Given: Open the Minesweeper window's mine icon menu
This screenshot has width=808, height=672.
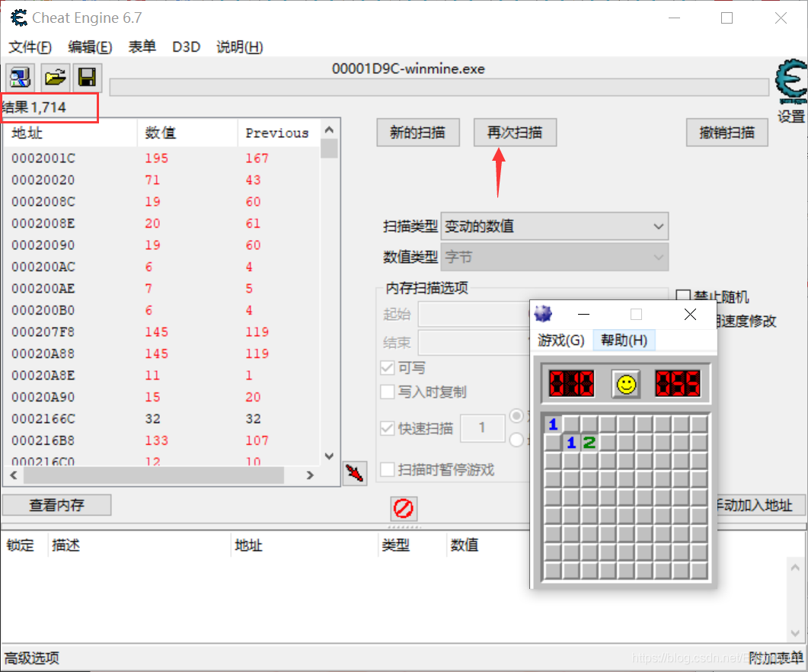Looking at the screenshot, I should (x=543, y=314).
